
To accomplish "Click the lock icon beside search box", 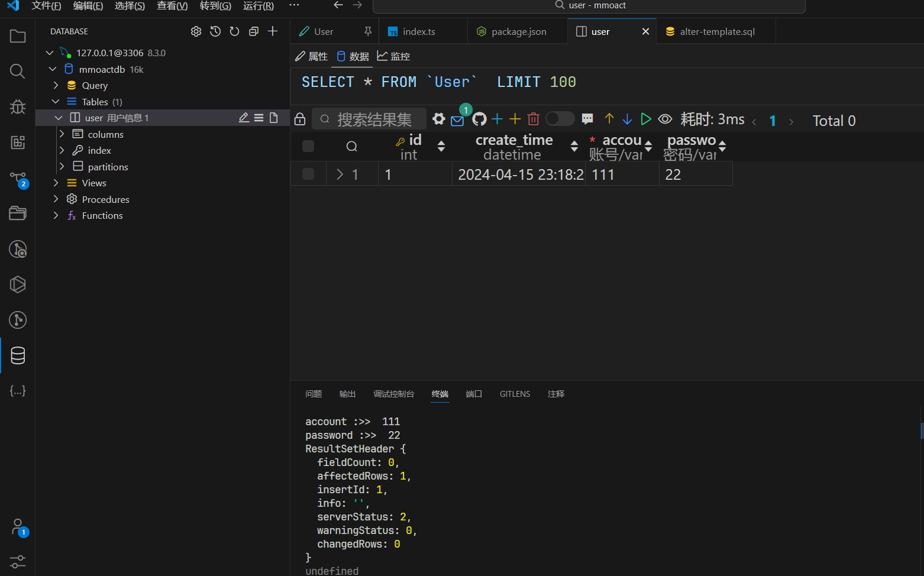I will (x=300, y=119).
